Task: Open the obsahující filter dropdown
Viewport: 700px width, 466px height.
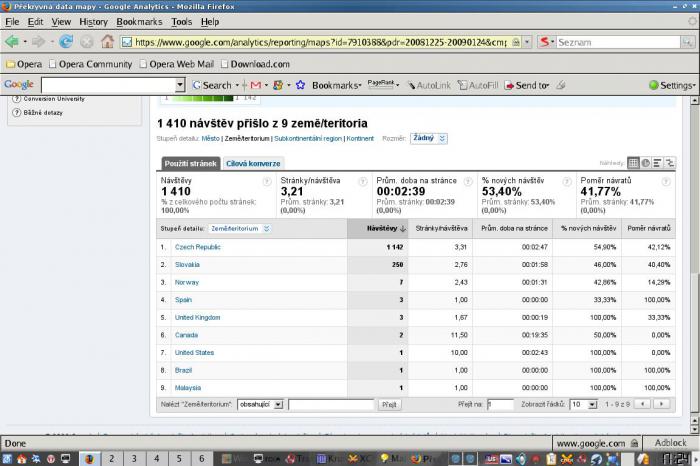Action: click(x=260, y=404)
